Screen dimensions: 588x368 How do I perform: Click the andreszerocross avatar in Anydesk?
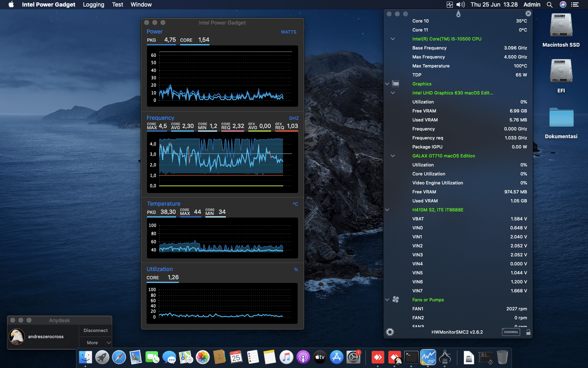(17, 337)
